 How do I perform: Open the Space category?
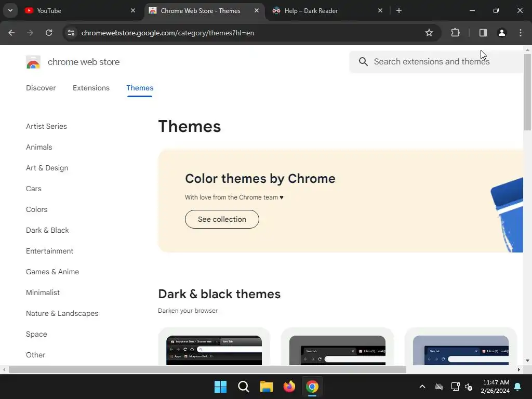tap(36, 334)
